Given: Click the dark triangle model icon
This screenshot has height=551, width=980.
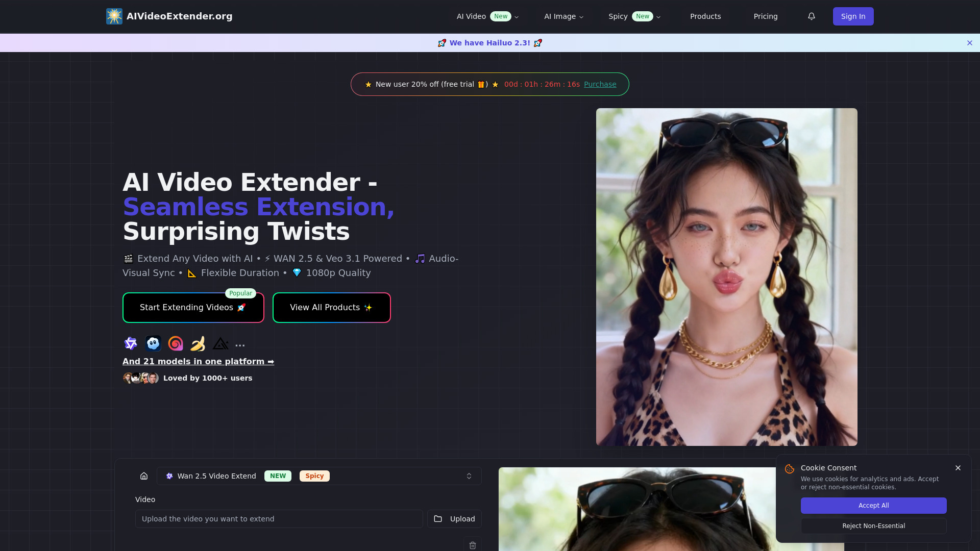Looking at the screenshot, I should (x=220, y=344).
